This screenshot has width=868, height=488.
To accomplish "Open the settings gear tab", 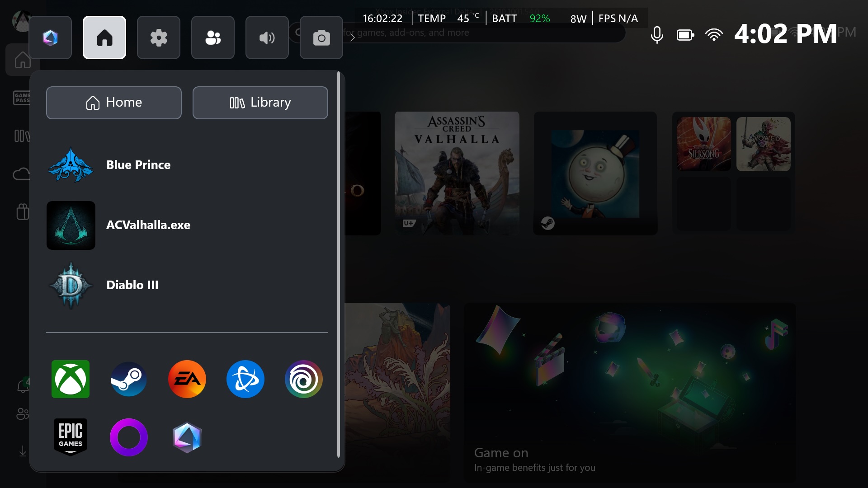I will pyautogui.click(x=159, y=38).
